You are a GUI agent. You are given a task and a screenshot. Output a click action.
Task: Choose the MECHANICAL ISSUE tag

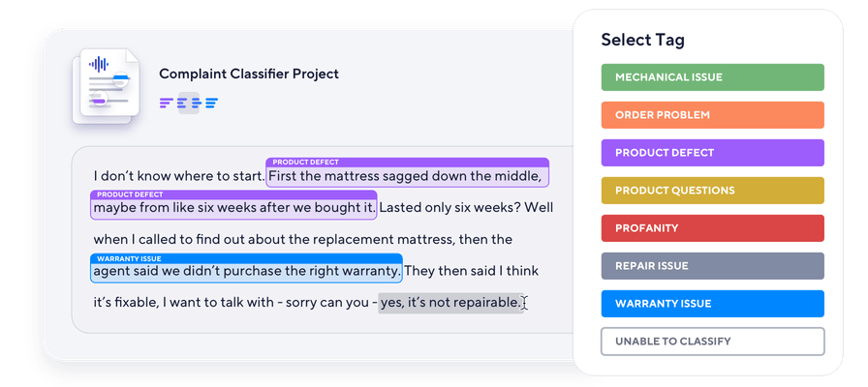(712, 77)
